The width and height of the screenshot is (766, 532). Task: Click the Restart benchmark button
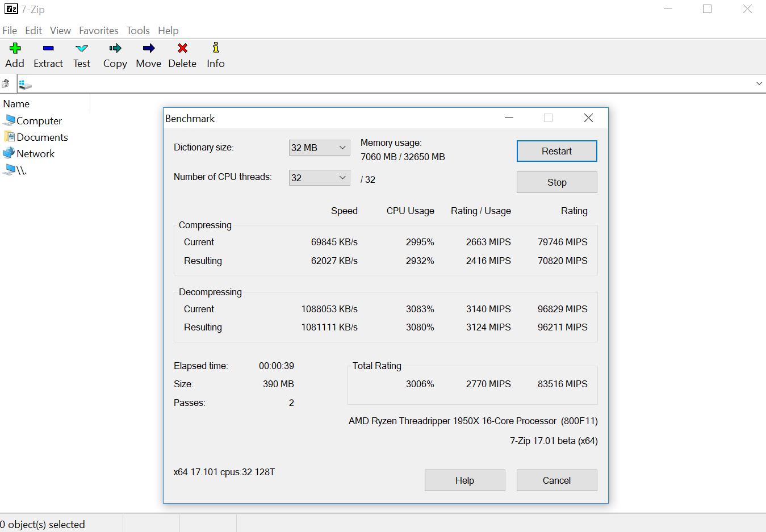(x=556, y=151)
